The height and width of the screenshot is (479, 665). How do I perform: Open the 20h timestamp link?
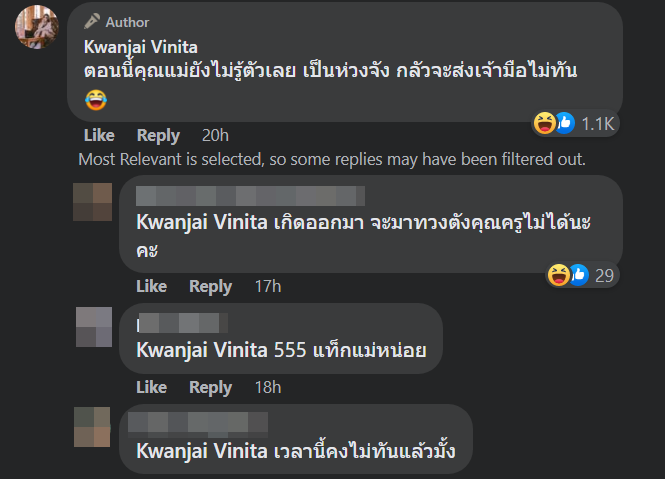(x=214, y=135)
